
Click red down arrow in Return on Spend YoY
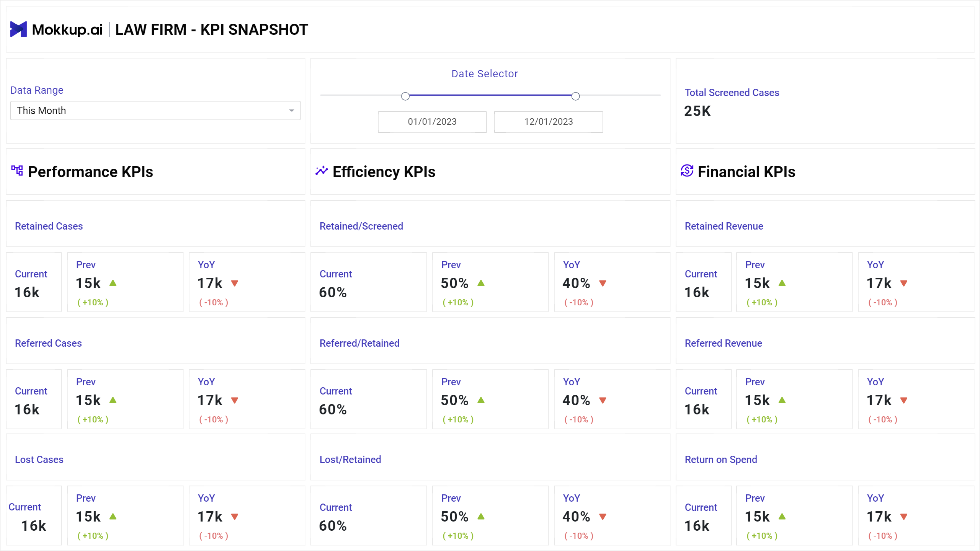point(904,517)
